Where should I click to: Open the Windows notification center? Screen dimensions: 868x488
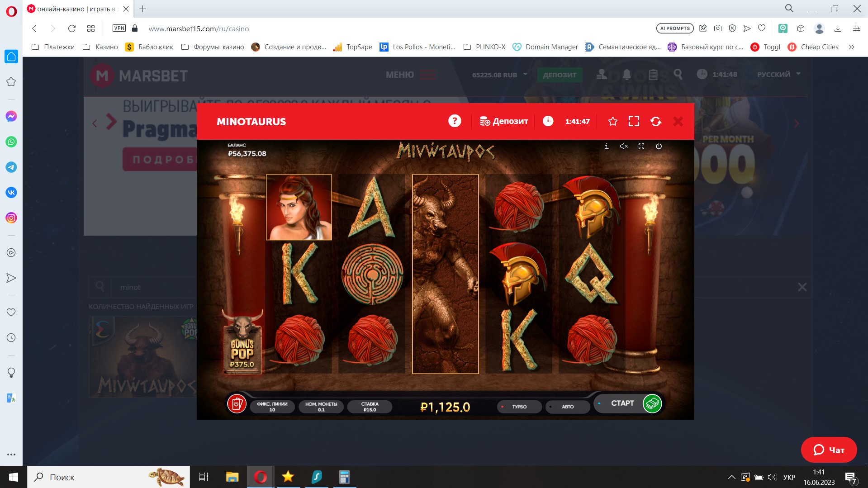(850, 478)
